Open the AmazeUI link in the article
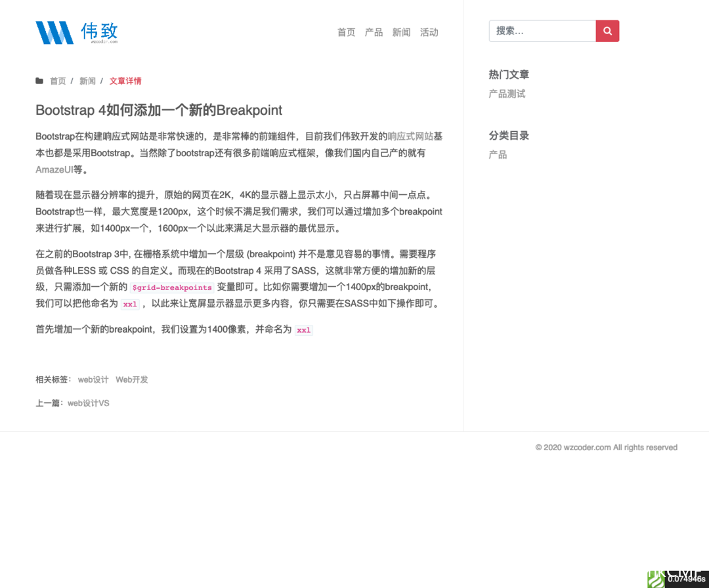The height and width of the screenshot is (588, 709). [x=54, y=170]
